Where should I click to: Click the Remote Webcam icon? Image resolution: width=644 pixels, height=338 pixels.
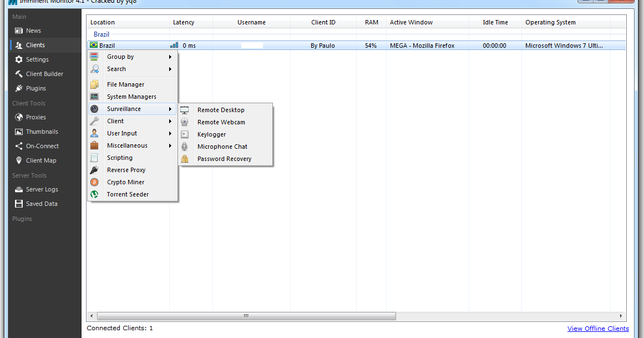point(185,122)
